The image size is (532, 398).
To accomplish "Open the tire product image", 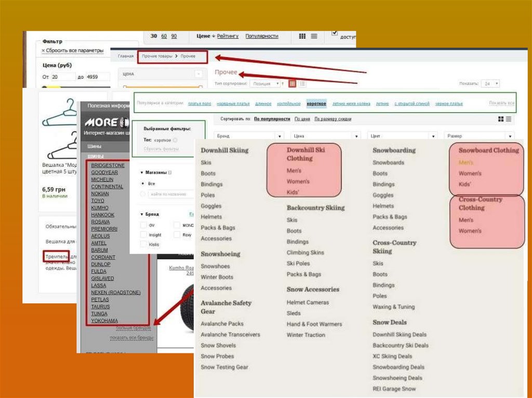I will coord(186,309).
